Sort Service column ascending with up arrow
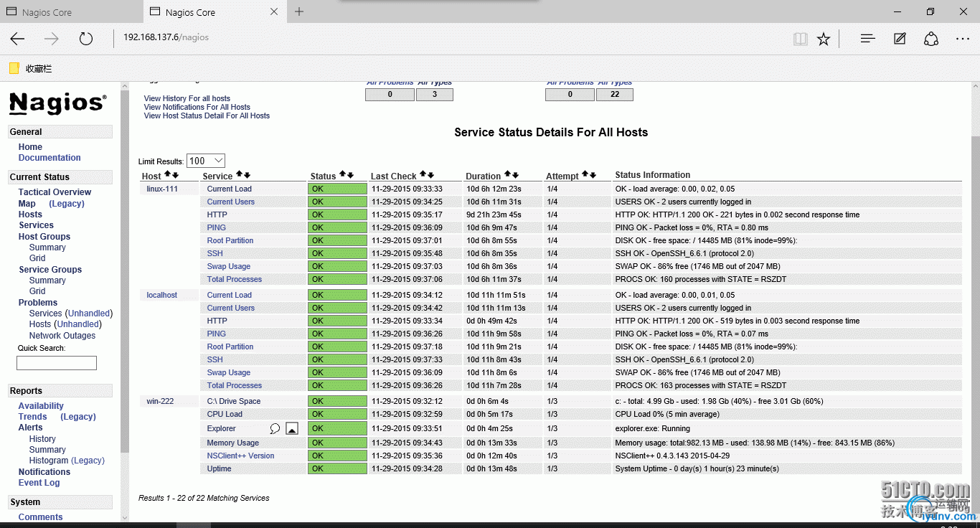The width and height of the screenshot is (980, 528). pos(239,174)
